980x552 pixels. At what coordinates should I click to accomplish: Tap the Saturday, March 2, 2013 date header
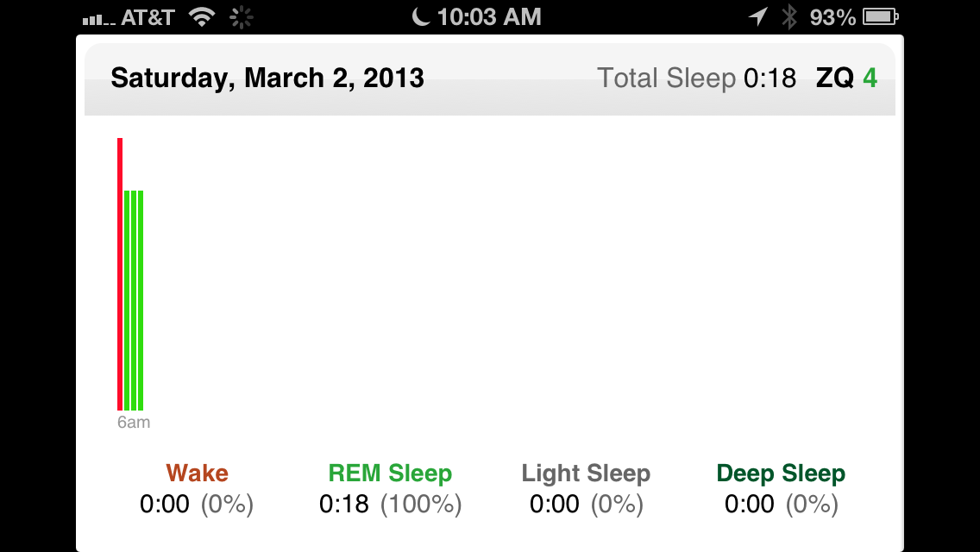(267, 78)
